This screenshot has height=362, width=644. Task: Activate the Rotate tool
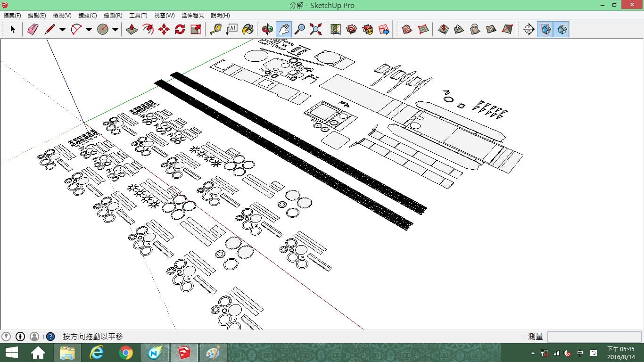pyautogui.click(x=180, y=29)
